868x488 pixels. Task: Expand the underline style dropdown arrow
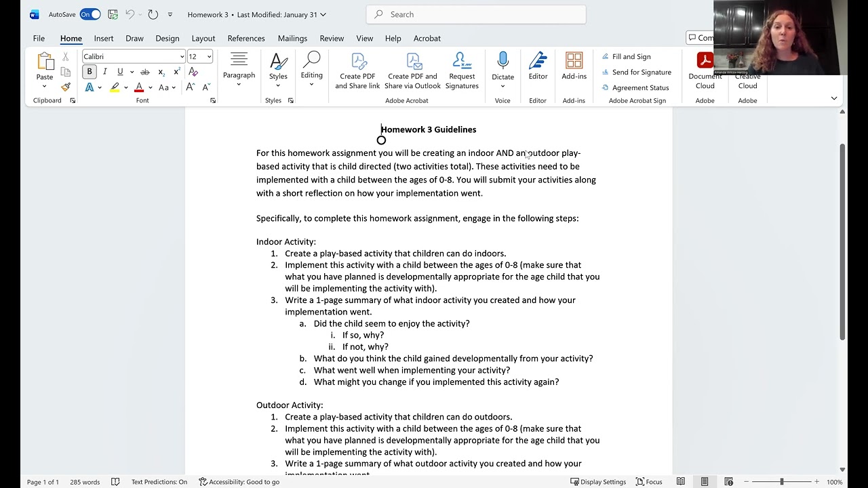coord(131,72)
